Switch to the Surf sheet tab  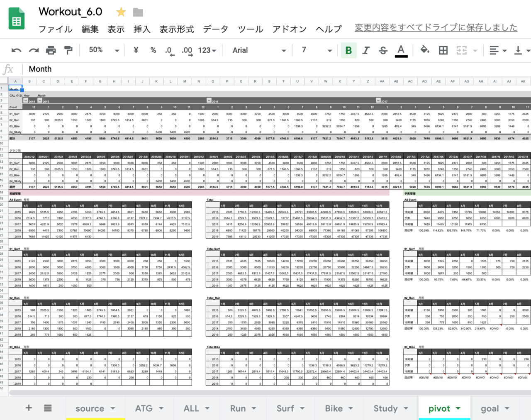[285, 408]
